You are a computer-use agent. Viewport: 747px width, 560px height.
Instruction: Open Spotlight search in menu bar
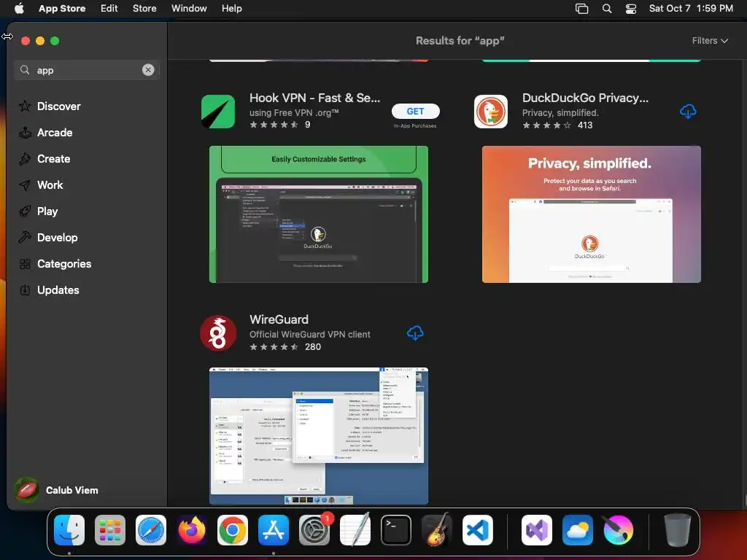pyautogui.click(x=607, y=9)
